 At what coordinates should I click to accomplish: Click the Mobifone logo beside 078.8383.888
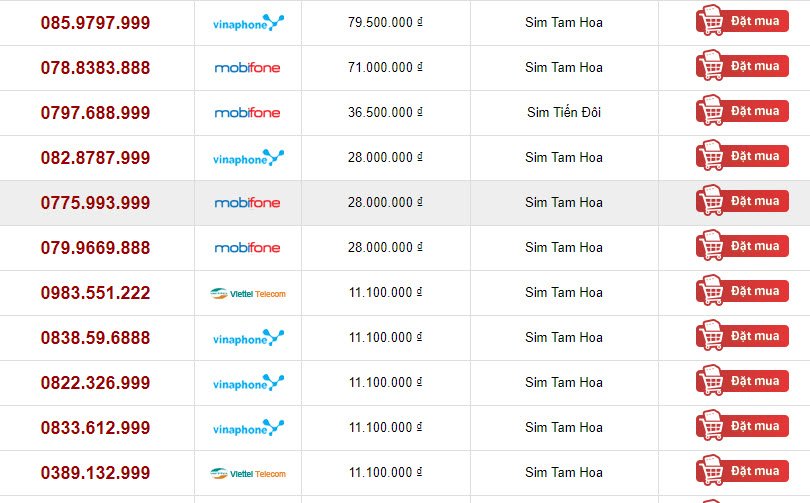[247, 68]
